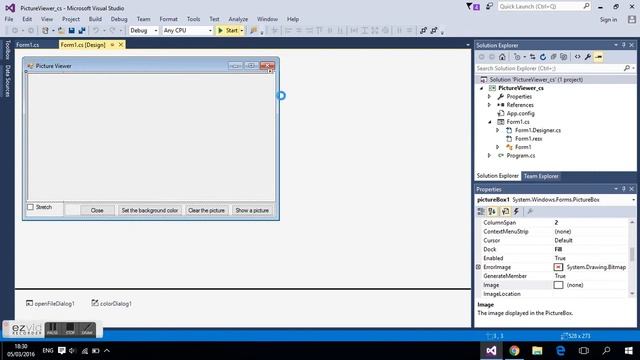Open the pictureBox1 object selector dropdown
This screenshot has width=640, height=360.
(633, 200)
